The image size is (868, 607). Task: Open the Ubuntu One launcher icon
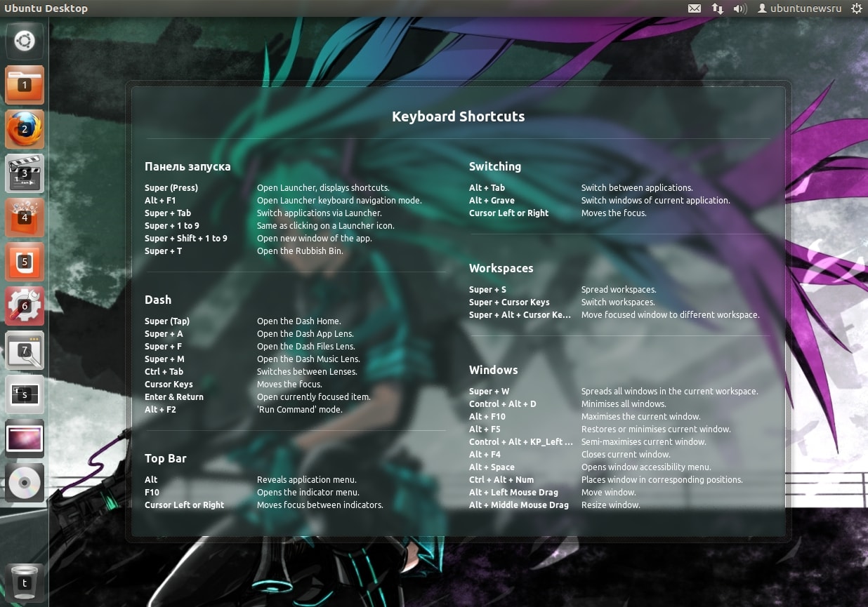coord(25,262)
